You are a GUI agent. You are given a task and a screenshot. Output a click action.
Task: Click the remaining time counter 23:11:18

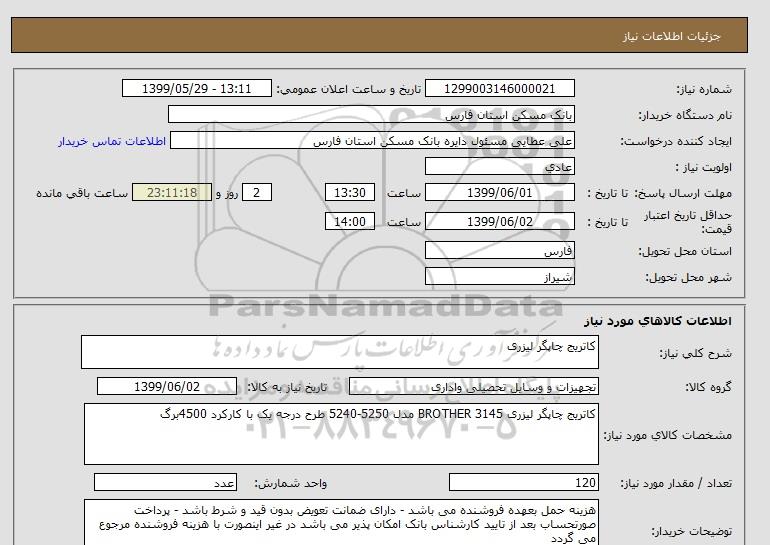(172, 192)
